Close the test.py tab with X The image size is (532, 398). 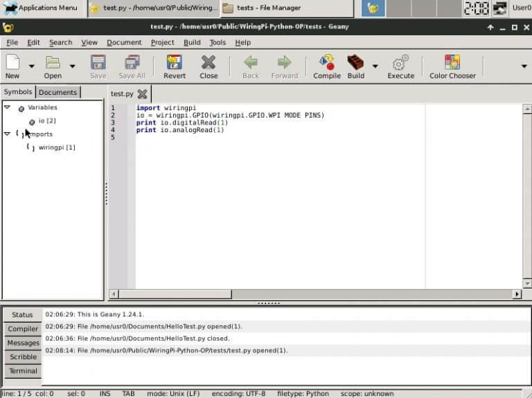pos(142,93)
